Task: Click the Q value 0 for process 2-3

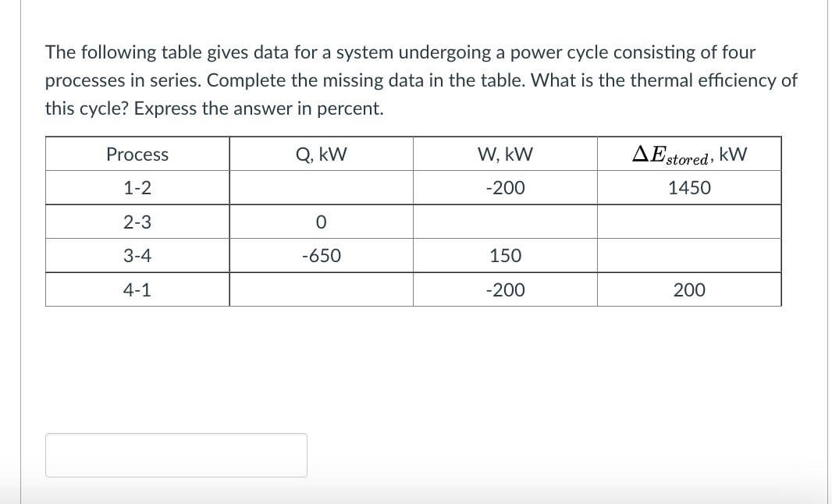Action: [321, 222]
